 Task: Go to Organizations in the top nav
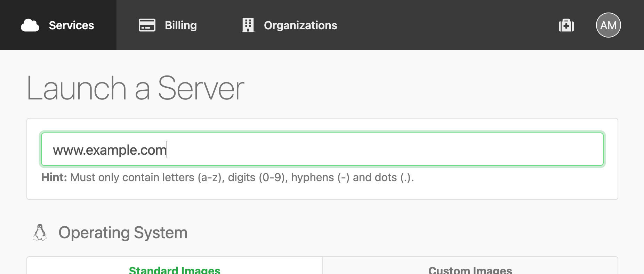289,25
